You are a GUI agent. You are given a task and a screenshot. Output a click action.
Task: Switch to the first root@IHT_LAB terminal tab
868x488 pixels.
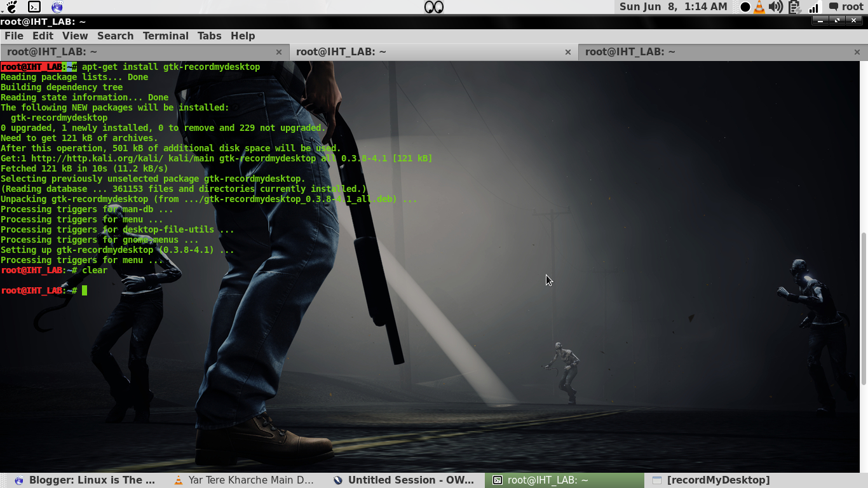pyautogui.click(x=144, y=52)
